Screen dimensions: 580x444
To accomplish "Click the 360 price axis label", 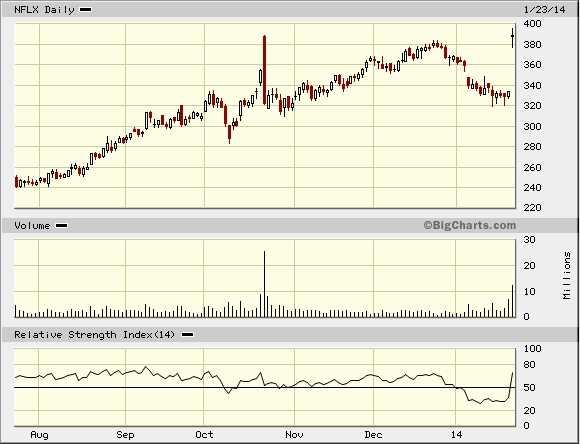I will pos(532,65).
